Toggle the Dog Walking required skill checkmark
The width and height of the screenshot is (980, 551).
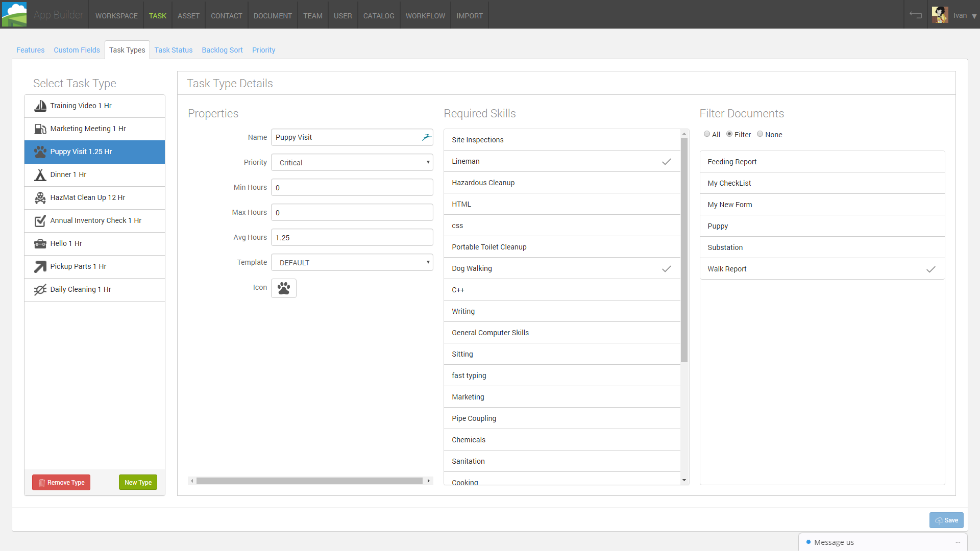click(667, 268)
